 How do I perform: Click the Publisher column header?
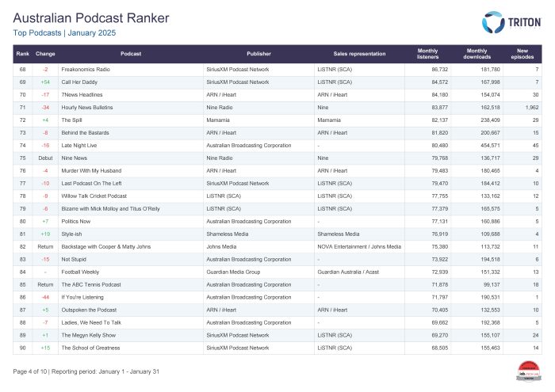click(x=258, y=54)
